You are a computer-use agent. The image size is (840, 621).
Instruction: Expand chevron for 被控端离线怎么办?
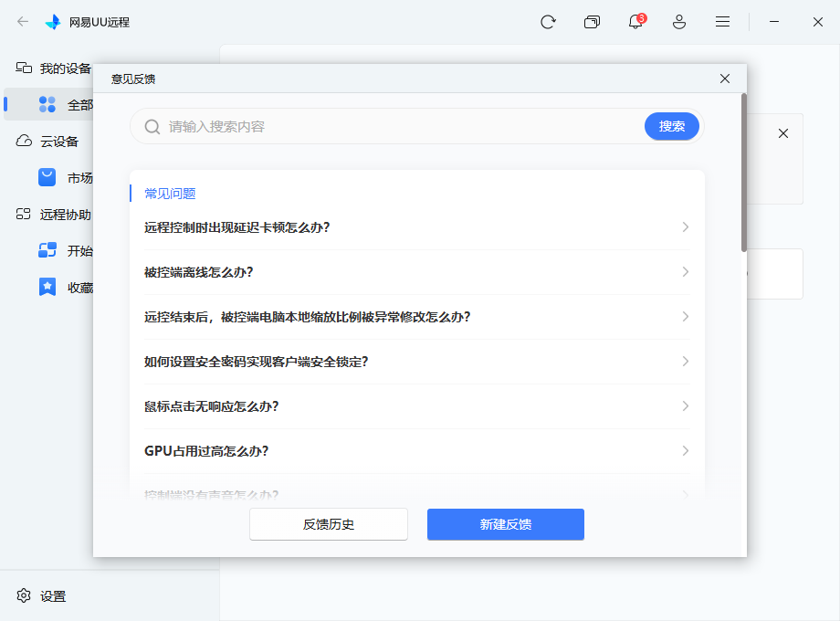pyautogui.click(x=685, y=271)
